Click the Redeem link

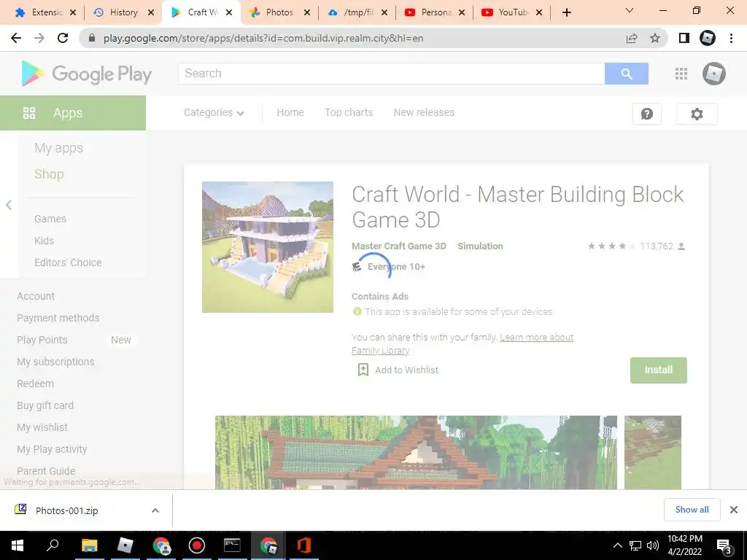point(35,384)
